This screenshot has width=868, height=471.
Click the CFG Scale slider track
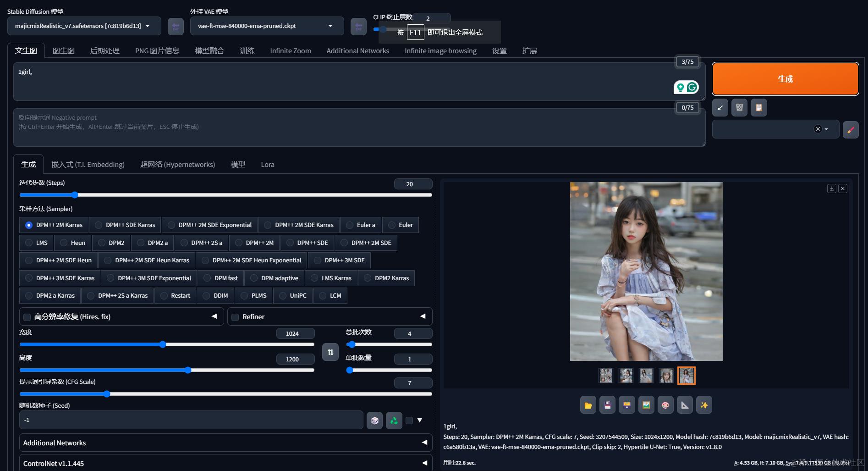pyautogui.click(x=225, y=394)
